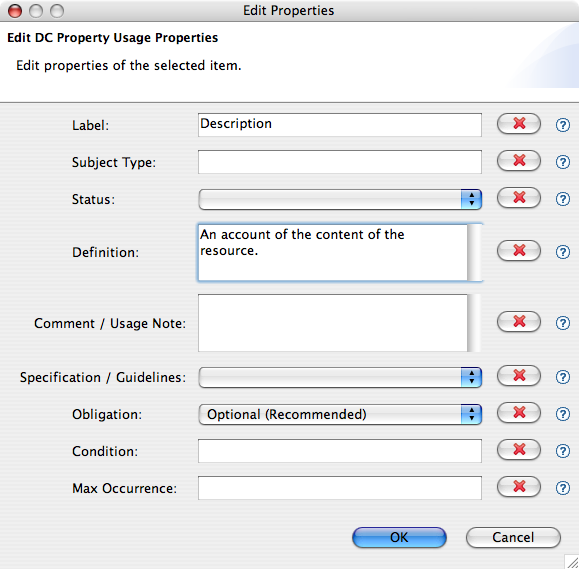579x569 pixels.
Task: Clear the Subject Type field value
Action: tap(519, 161)
